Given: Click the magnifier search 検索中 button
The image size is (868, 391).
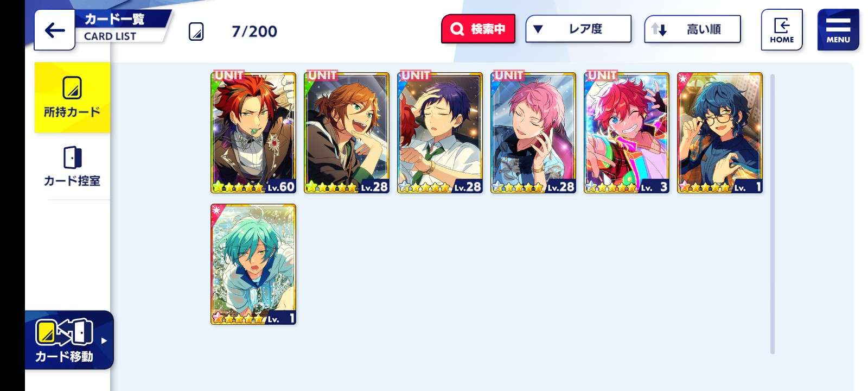Looking at the screenshot, I should (x=478, y=29).
